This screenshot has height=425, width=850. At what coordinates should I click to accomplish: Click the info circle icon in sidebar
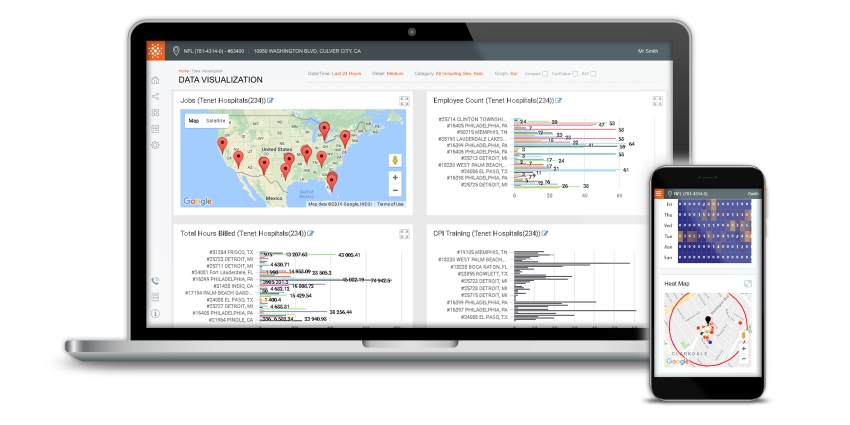[156, 313]
